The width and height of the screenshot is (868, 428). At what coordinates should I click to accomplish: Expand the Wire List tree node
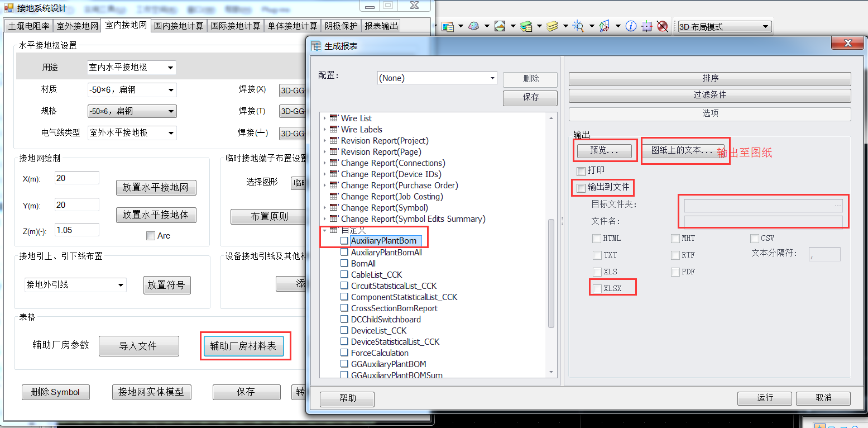click(x=324, y=118)
